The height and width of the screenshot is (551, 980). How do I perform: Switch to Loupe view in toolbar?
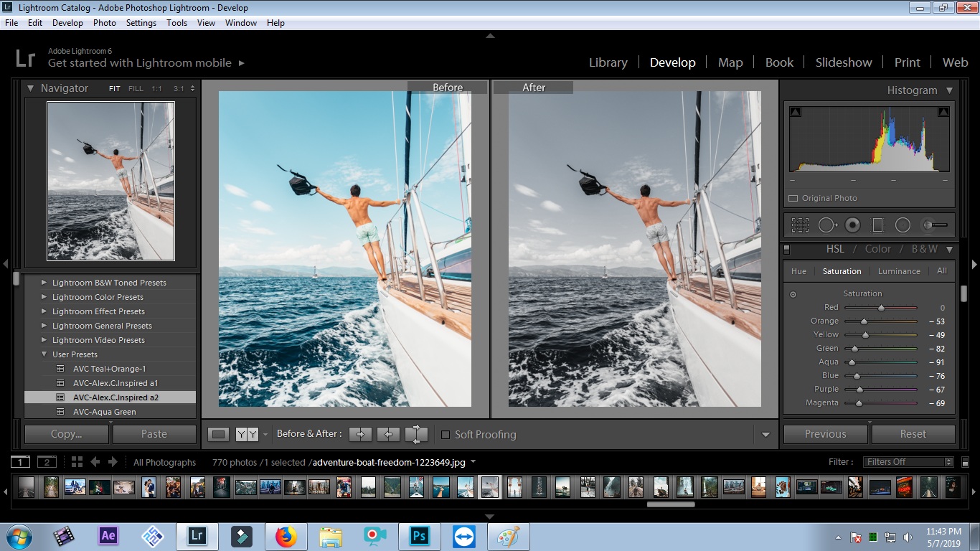(219, 434)
